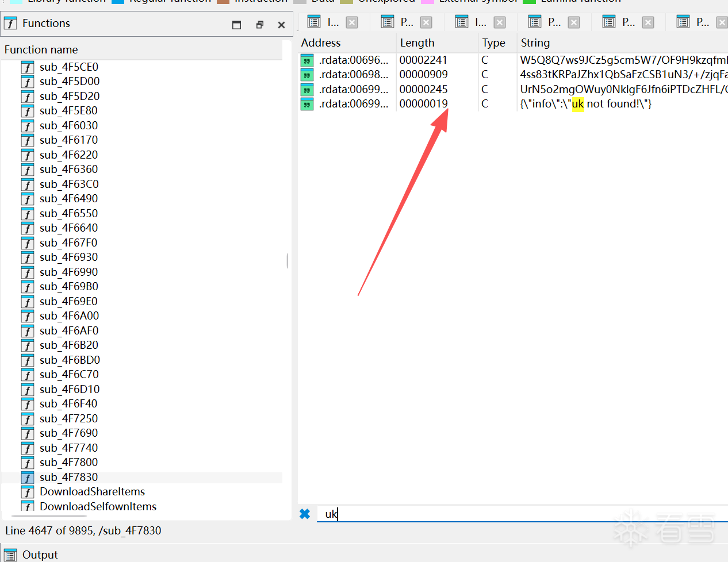This screenshot has width=728, height=562.
Task: Click function icon beside sub_4F6990
Action: point(28,272)
